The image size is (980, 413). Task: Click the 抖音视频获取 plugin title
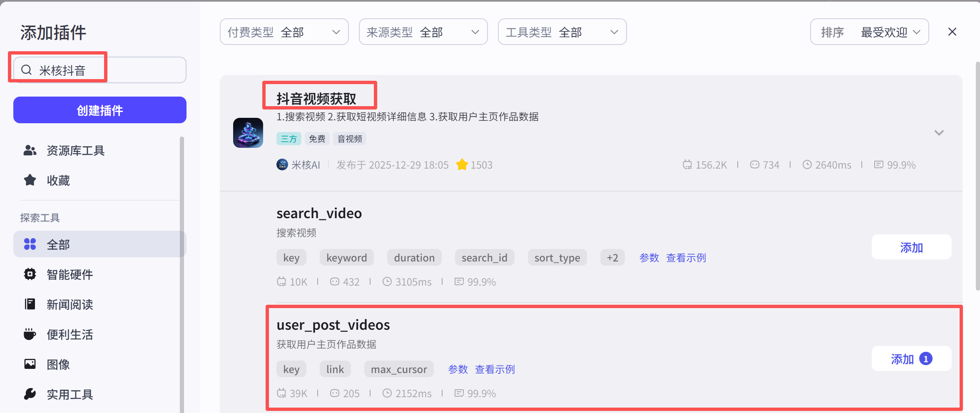[x=316, y=99]
